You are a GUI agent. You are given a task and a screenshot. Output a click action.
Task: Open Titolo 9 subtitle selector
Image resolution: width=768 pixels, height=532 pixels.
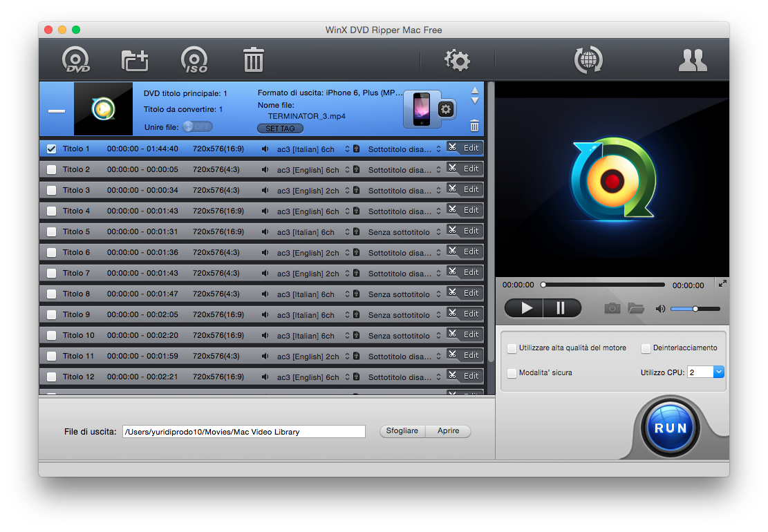tap(438, 314)
